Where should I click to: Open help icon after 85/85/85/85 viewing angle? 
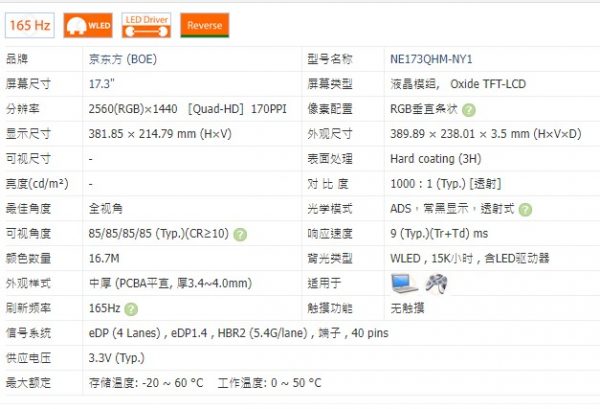coord(240,235)
